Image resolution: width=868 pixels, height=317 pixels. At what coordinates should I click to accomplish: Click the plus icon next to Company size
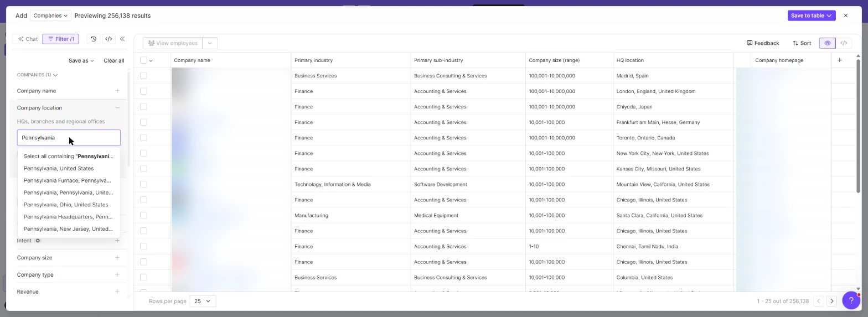[117, 258]
